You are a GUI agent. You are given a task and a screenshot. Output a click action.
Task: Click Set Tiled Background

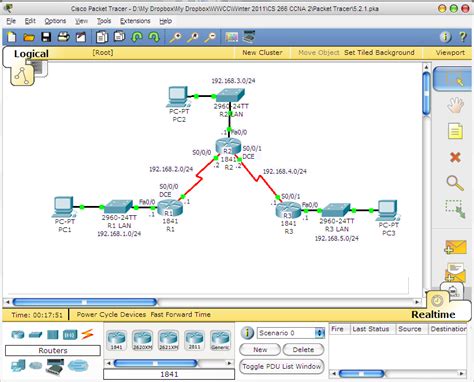coord(379,53)
